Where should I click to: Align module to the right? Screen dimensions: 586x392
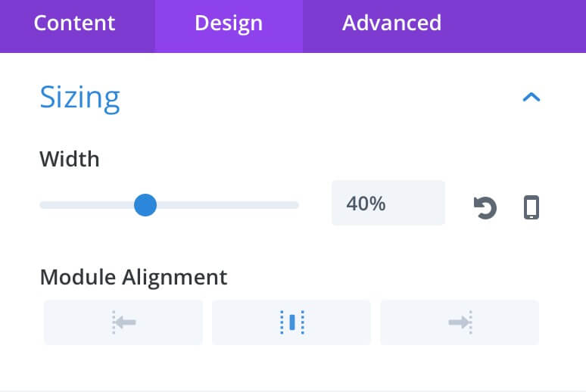click(460, 322)
